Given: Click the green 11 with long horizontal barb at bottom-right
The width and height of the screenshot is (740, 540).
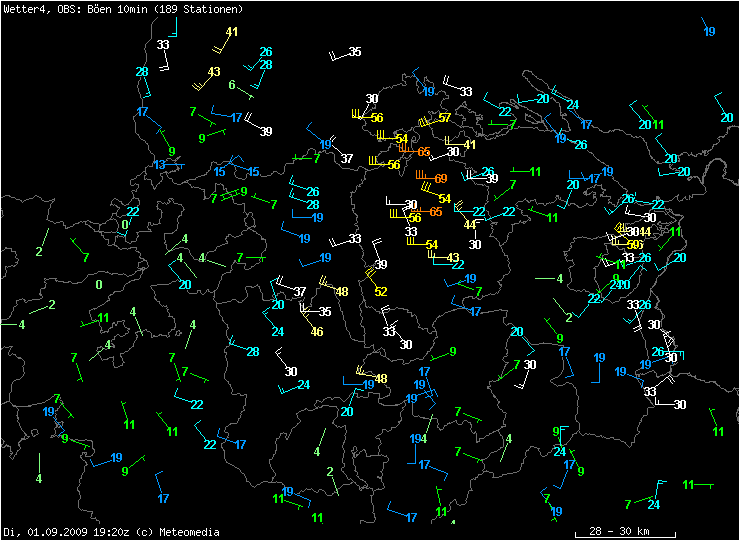Looking at the screenshot, I should [689, 485].
